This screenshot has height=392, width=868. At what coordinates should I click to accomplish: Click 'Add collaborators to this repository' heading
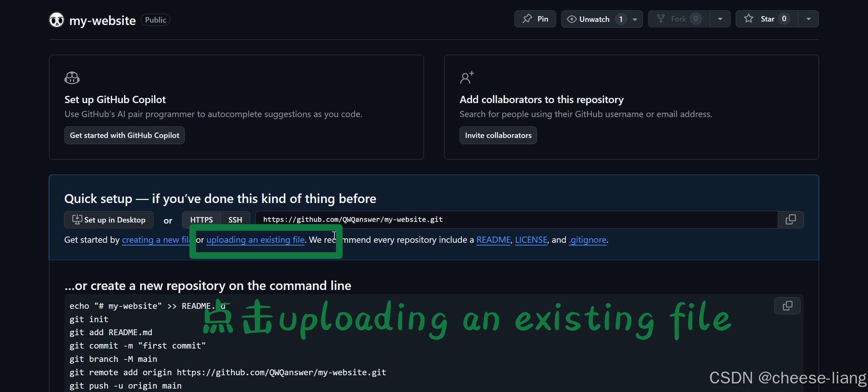542,100
